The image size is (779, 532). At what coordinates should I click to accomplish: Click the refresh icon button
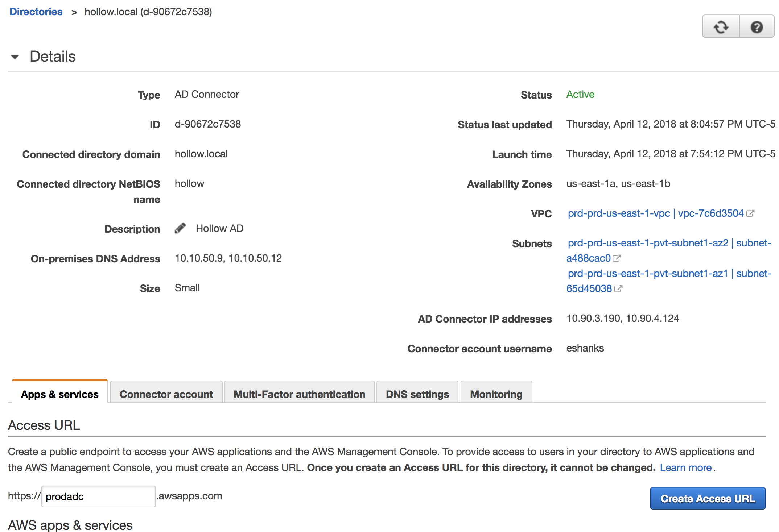click(721, 27)
